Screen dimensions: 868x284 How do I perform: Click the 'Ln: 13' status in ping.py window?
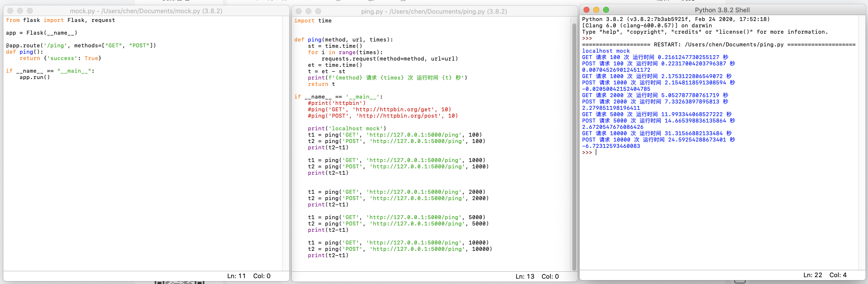point(525,277)
